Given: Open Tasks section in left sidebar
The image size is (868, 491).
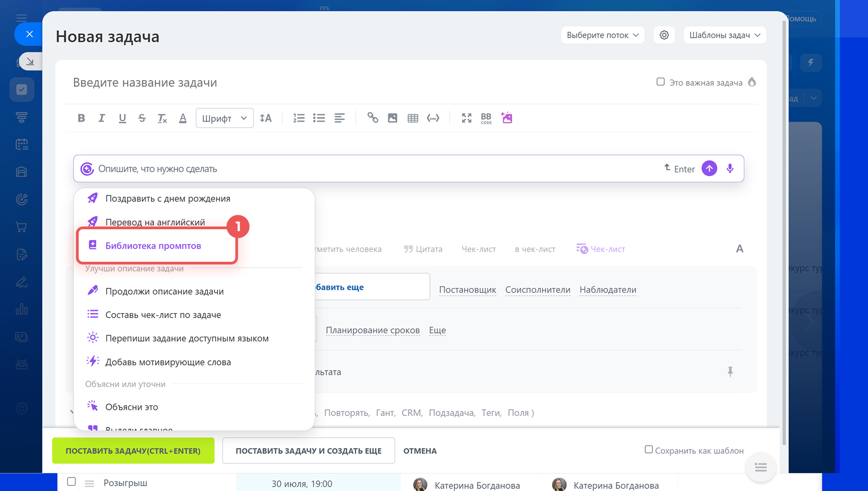Looking at the screenshot, I should [x=22, y=90].
